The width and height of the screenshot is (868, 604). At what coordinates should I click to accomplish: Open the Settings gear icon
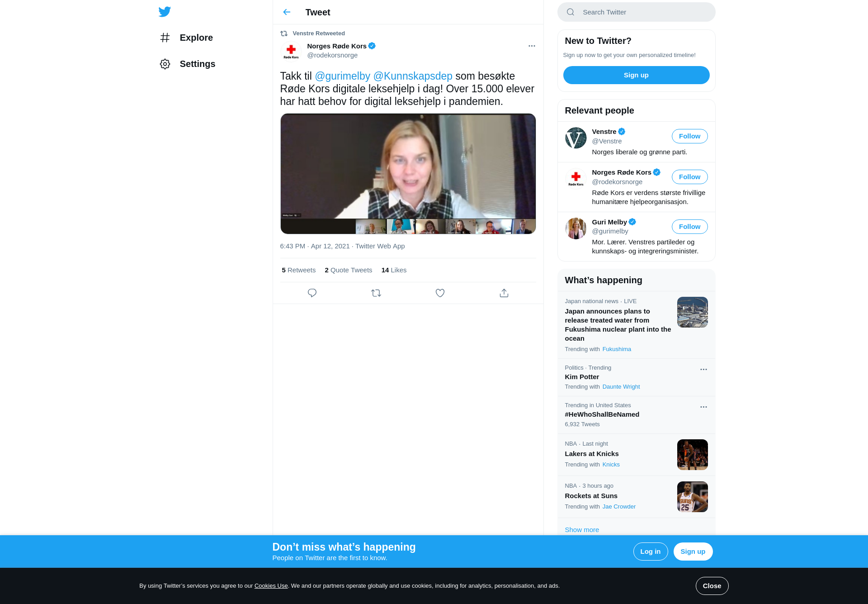(165, 64)
